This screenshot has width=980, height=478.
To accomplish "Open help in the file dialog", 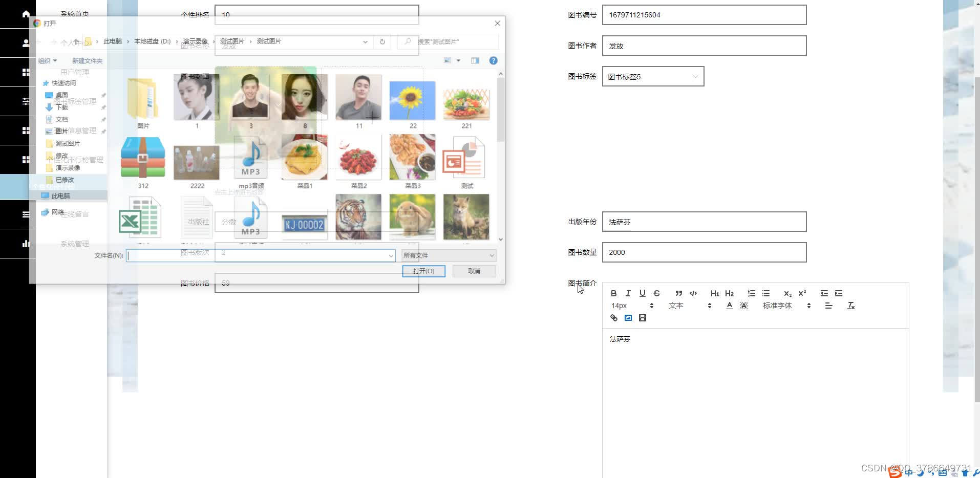I will [x=493, y=60].
